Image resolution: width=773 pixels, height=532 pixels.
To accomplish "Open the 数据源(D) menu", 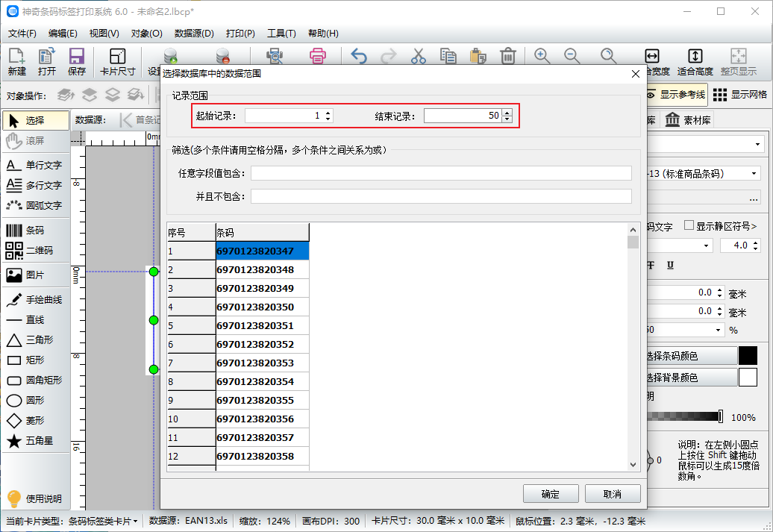I will [194, 34].
